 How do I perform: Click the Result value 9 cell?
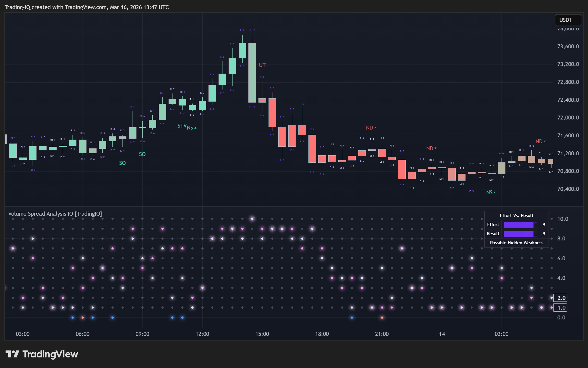click(x=544, y=234)
